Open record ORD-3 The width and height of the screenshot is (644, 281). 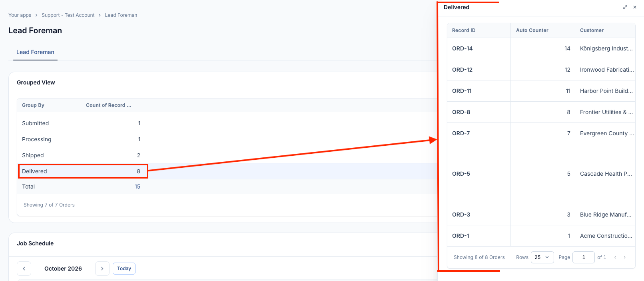461,215
